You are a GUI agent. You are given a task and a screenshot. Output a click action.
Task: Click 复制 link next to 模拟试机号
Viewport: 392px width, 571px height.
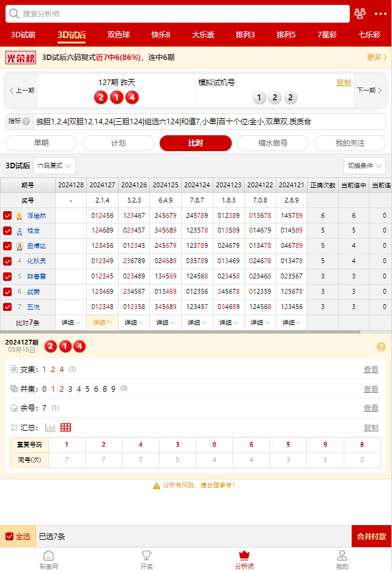pos(344,83)
